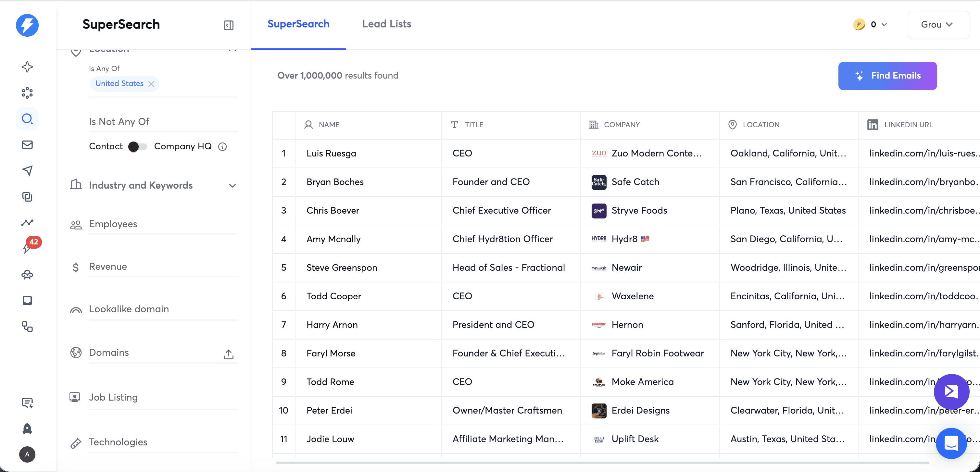
Task: Click the Company HQ info icon
Action: (x=222, y=147)
